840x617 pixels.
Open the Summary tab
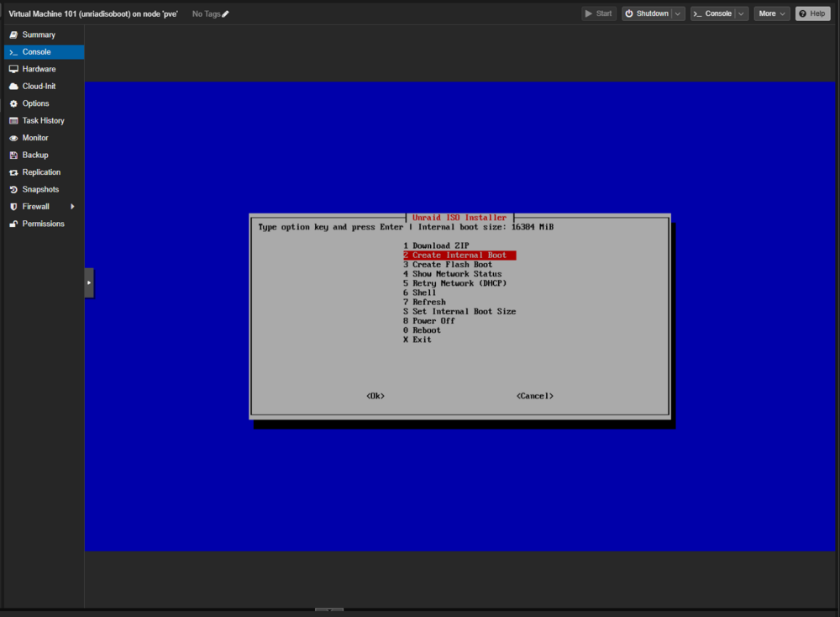pos(44,34)
